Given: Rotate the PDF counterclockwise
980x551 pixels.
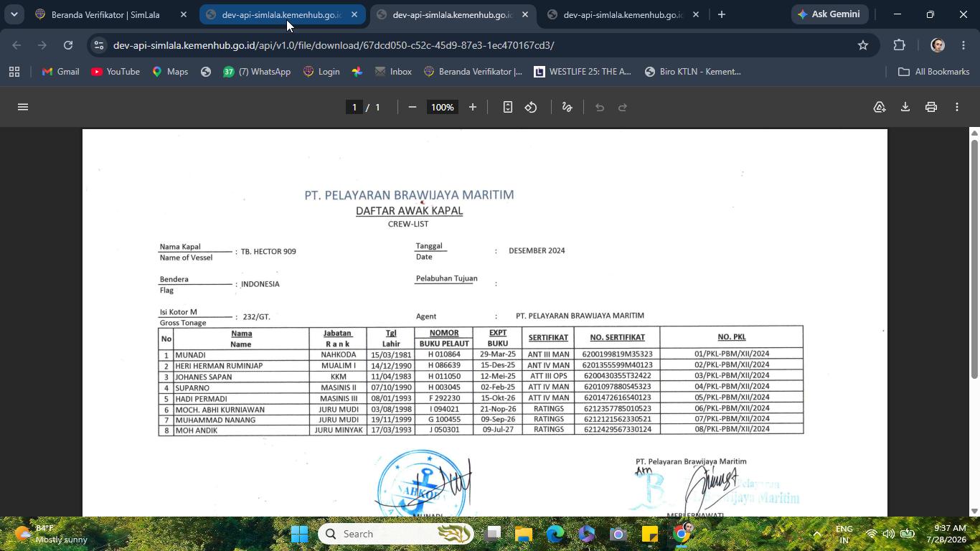Looking at the screenshot, I should click(531, 107).
